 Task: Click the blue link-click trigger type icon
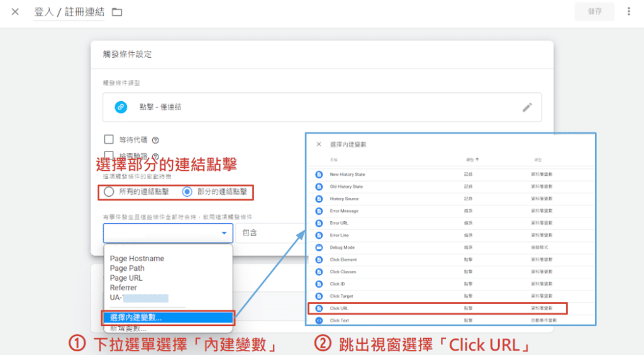(x=121, y=107)
